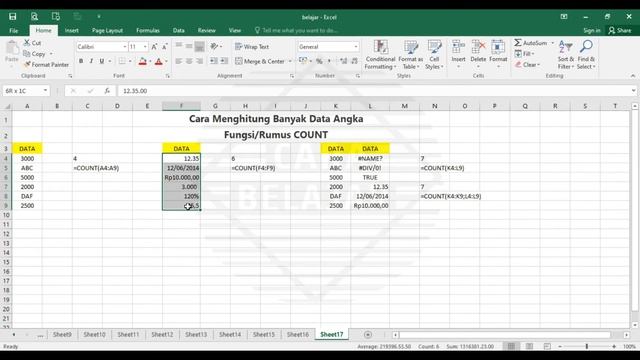This screenshot has height=360, width=640.
Task: Click the accounting number format icon
Action: [303, 61]
